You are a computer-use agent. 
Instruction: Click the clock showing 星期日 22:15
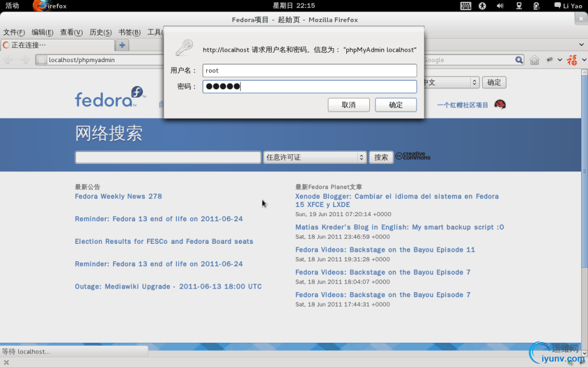click(x=293, y=6)
